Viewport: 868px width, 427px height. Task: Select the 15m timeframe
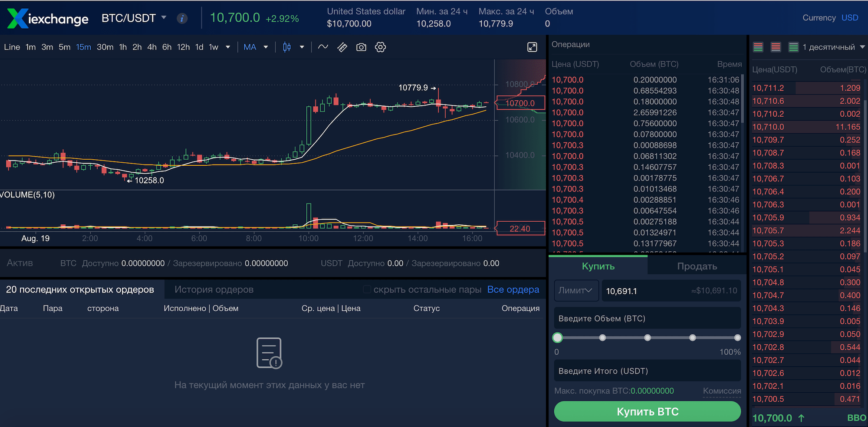(x=83, y=47)
